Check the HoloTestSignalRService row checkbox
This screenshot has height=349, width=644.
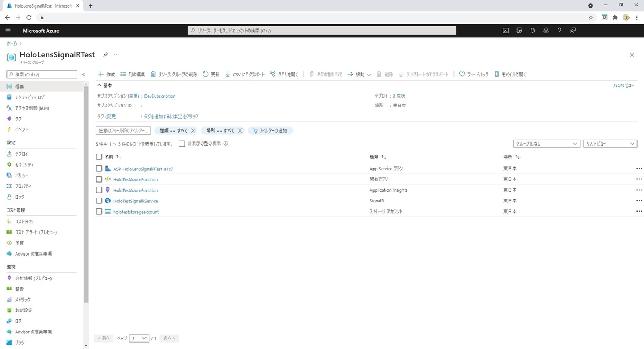99,201
